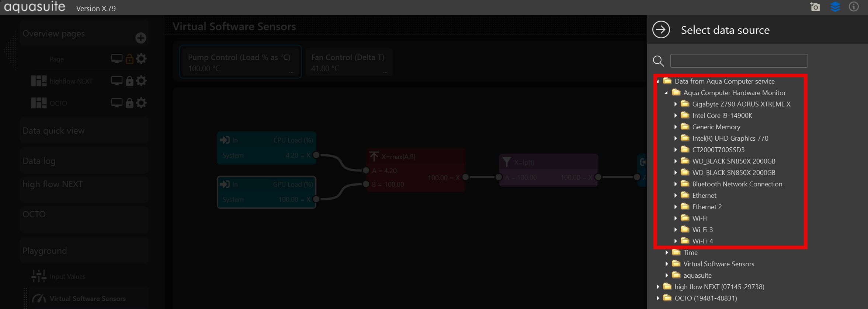Click the screenshot camera icon in the title bar
The width and height of the screenshot is (868, 309).
click(815, 7)
